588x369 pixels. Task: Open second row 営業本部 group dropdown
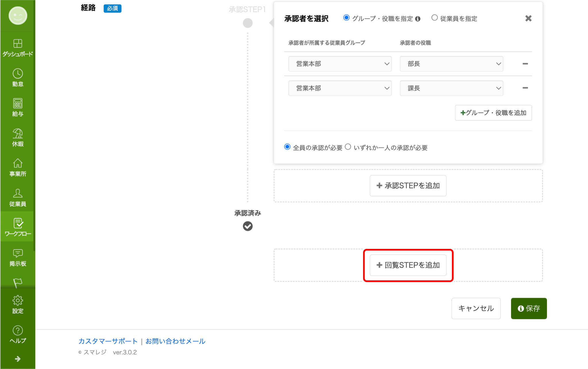(340, 88)
